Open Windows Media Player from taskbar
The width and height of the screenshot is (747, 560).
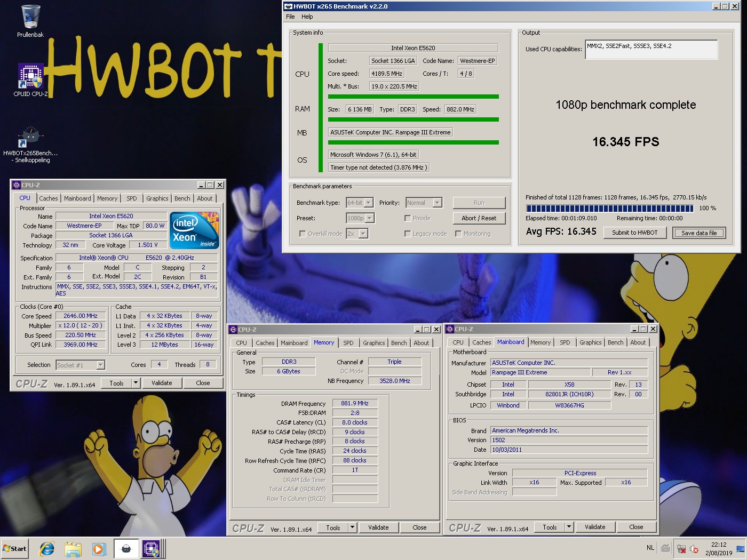(99, 548)
